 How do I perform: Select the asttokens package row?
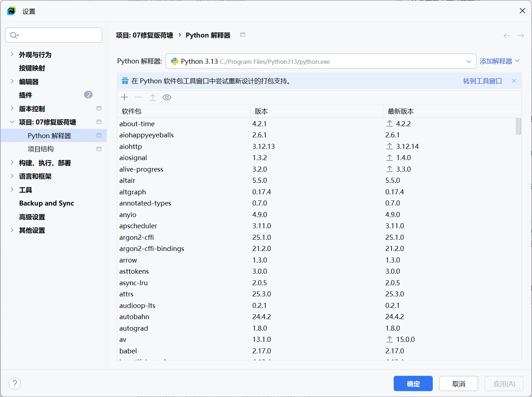pyautogui.click(x=316, y=271)
